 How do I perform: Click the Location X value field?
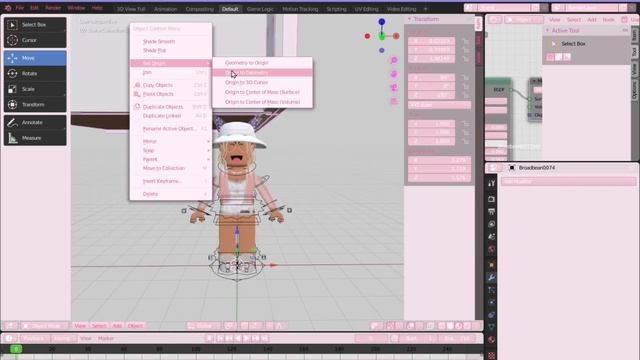[x=431, y=41]
